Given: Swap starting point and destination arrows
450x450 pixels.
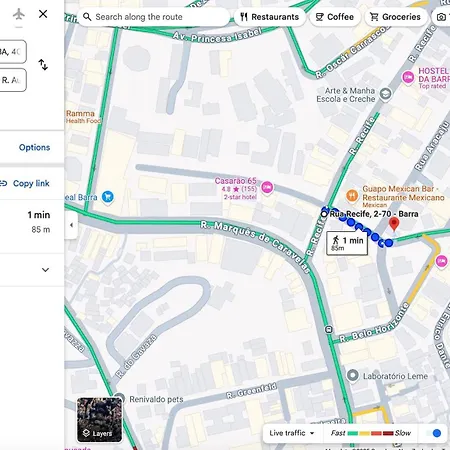Looking at the screenshot, I should pos(43,65).
